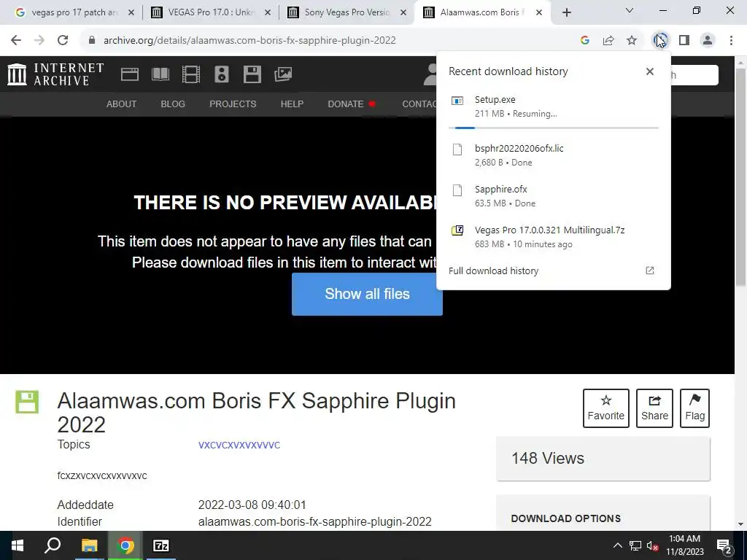The height and width of the screenshot is (560, 747).
Task: Click the Favorite button
Action: click(x=606, y=408)
